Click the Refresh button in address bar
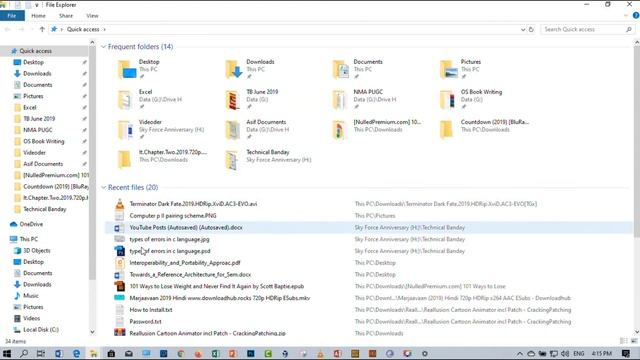The image size is (640, 360). tap(531, 29)
